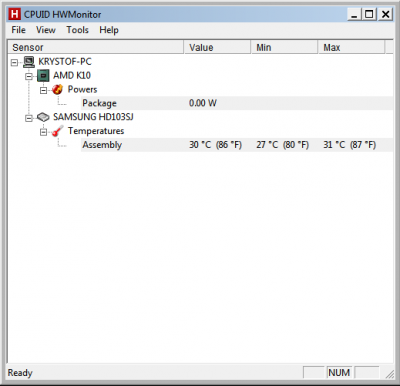Collapse the SAMSUNG HD103SJ node

(29, 118)
